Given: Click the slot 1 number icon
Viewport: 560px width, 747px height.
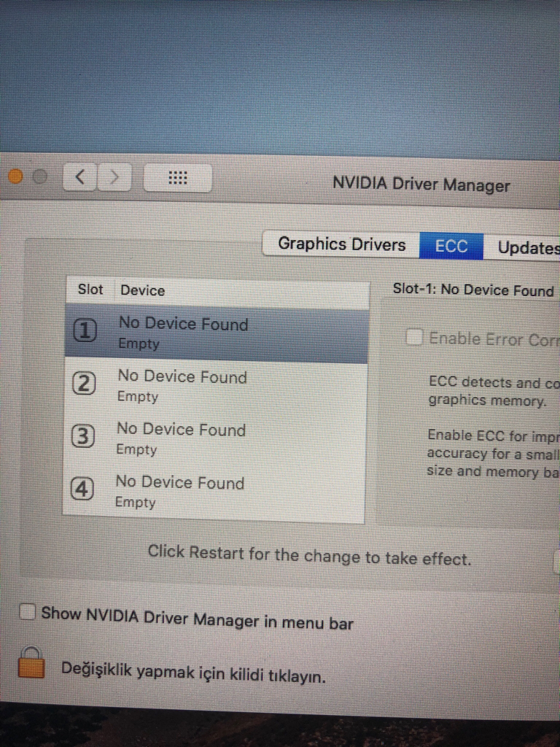Looking at the screenshot, I should pos(85,330).
